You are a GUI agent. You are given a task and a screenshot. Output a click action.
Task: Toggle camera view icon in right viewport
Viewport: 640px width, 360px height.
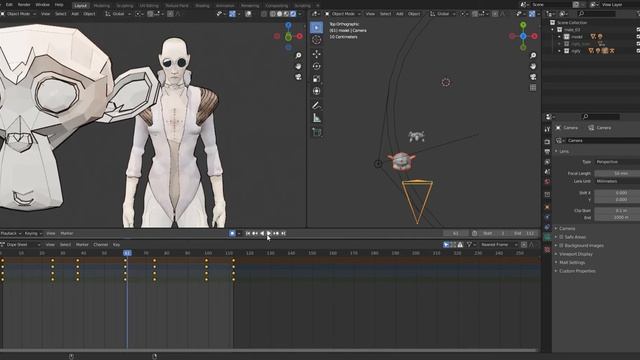[x=533, y=77]
